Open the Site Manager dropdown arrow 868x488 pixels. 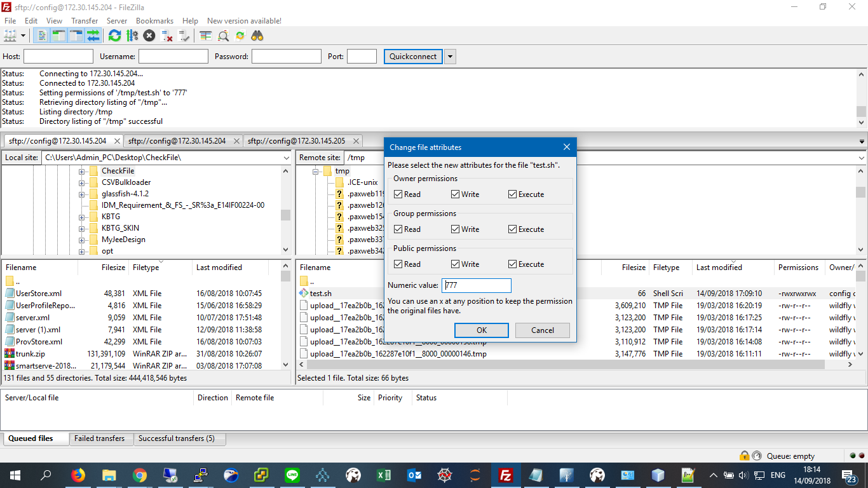click(24, 36)
